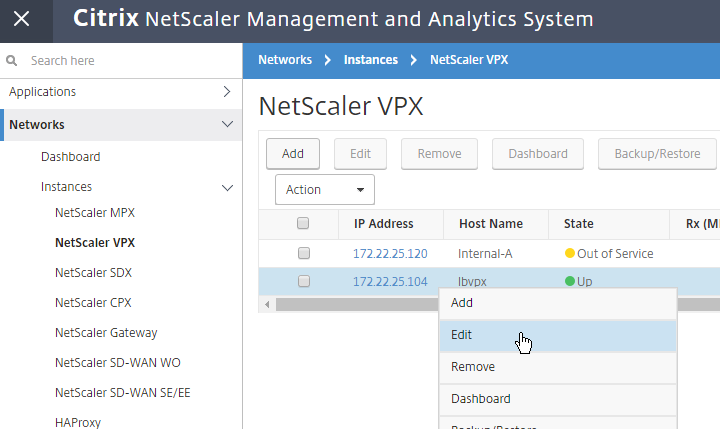Go to Networks breadcrumb

pyautogui.click(x=285, y=60)
